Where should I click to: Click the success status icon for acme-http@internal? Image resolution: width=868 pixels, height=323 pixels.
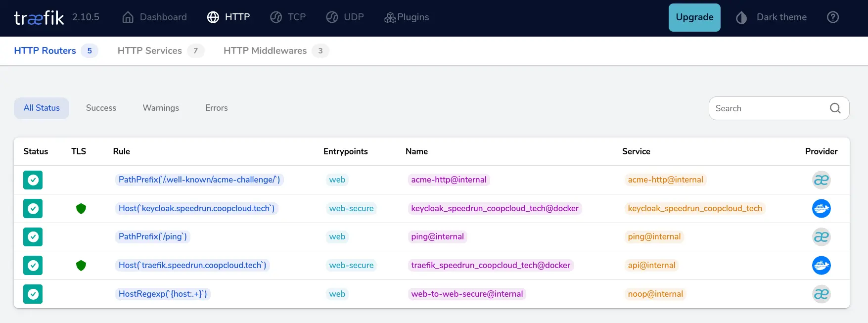point(33,180)
